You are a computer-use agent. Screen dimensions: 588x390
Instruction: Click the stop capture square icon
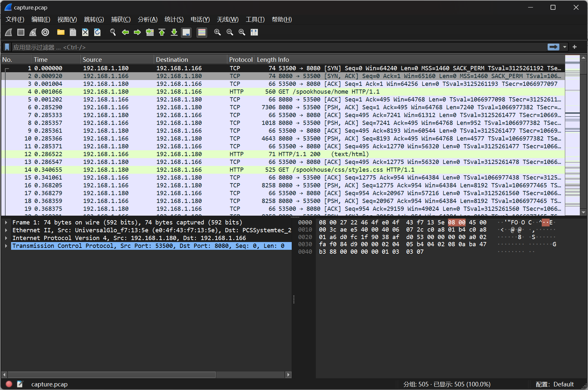click(x=21, y=32)
